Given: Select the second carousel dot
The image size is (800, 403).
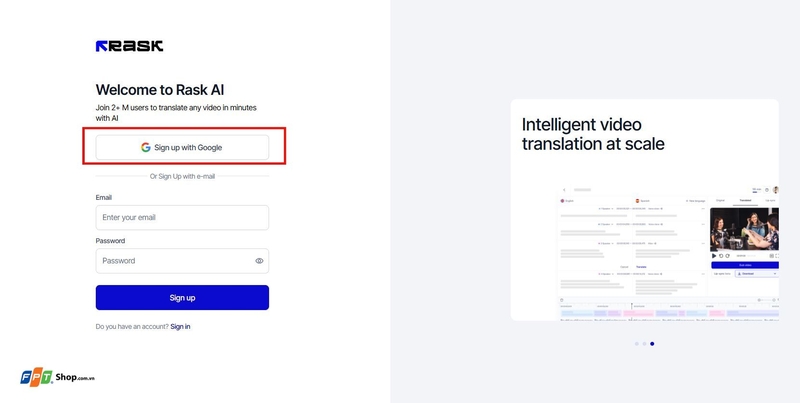Looking at the screenshot, I should (644, 343).
